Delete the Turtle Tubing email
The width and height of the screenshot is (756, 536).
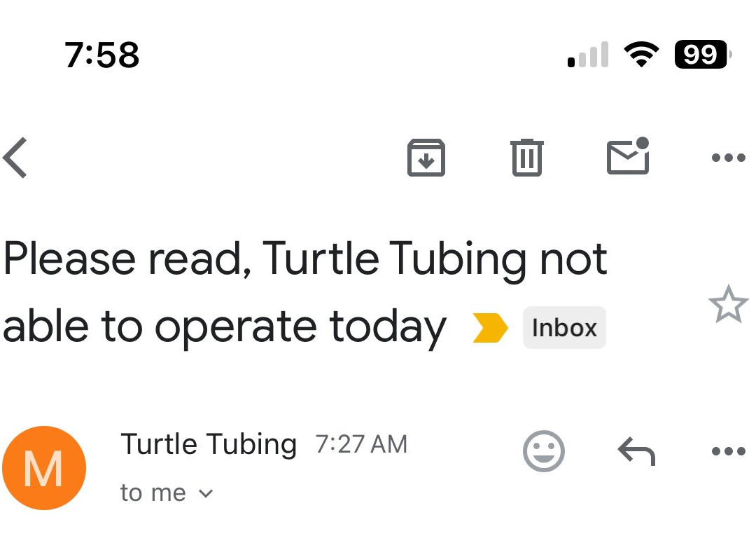pyautogui.click(x=527, y=157)
